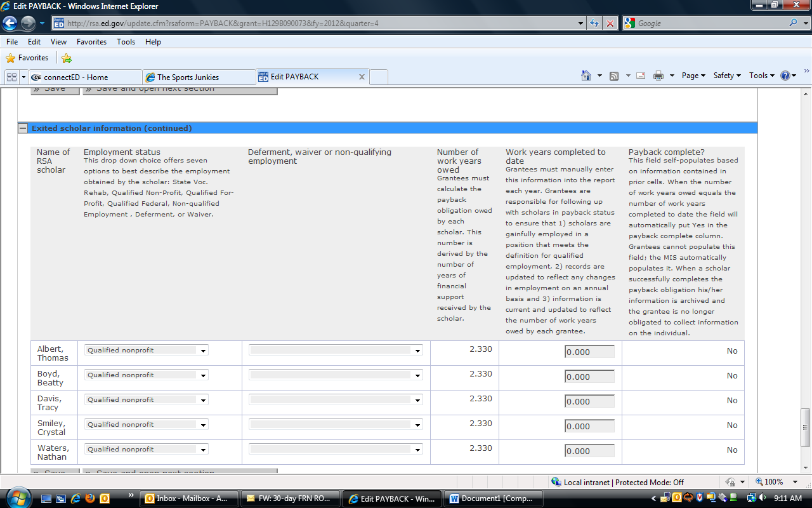
Task: Click work years completed field for Smiley, Crystal
Action: [x=589, y=426]
